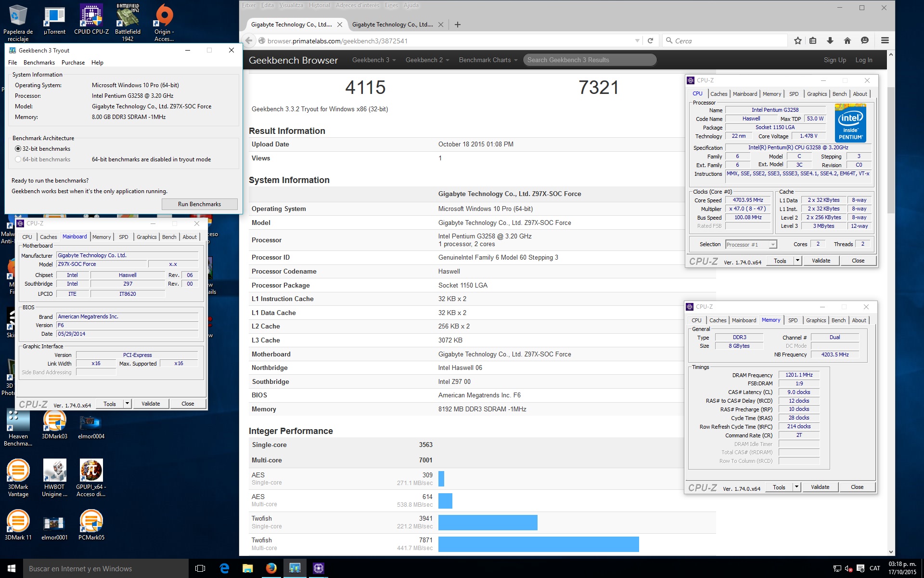Click the Log In link
This screenshot has height=578, width=924.
coord(863,60)
